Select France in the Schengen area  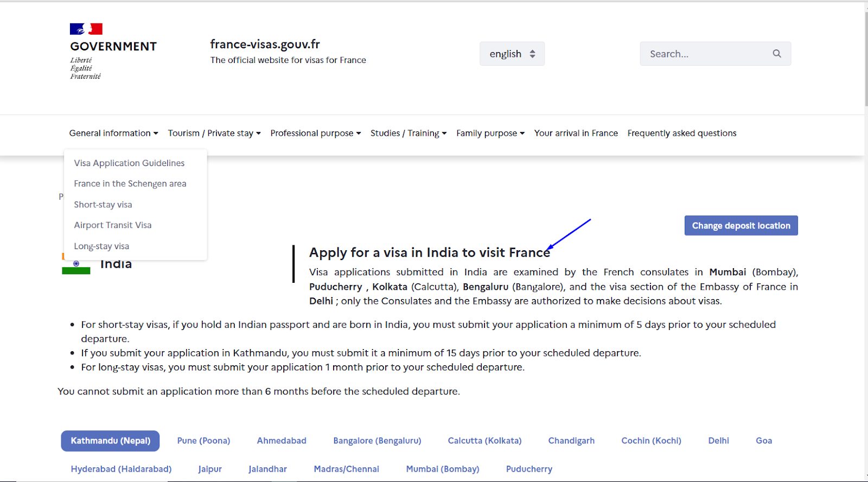click(x=130, y=183)
